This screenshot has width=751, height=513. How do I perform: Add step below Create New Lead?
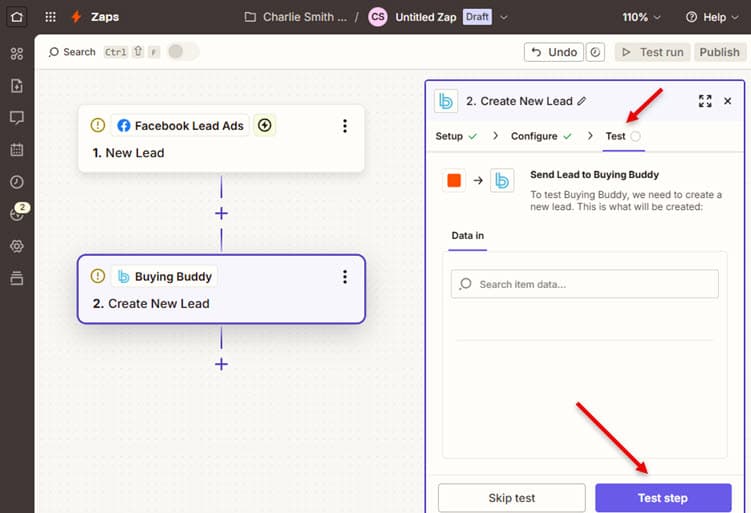click(x=221, y=364)
